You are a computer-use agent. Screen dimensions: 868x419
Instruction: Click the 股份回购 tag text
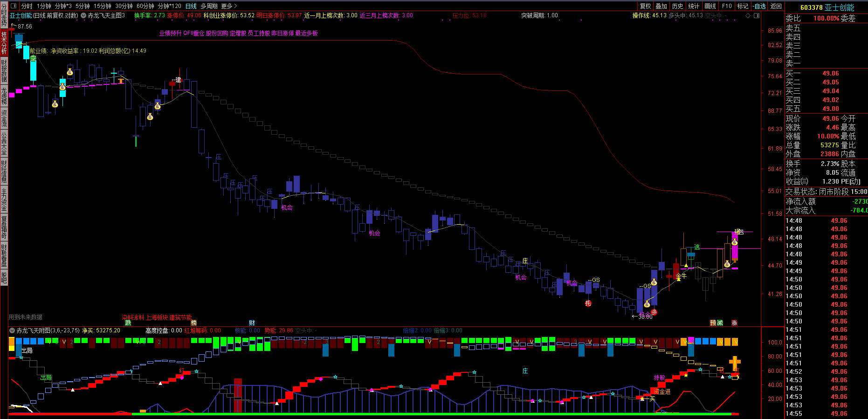coord(217,34)
